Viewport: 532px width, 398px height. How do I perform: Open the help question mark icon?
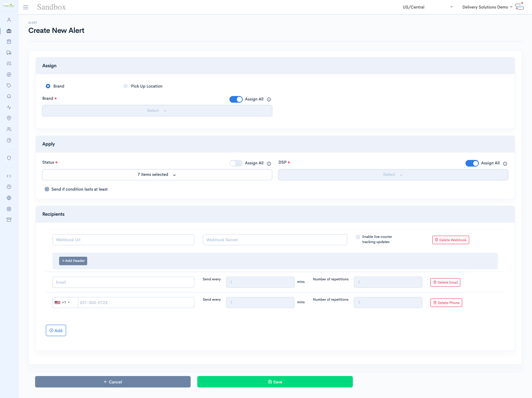click(9, 187)
